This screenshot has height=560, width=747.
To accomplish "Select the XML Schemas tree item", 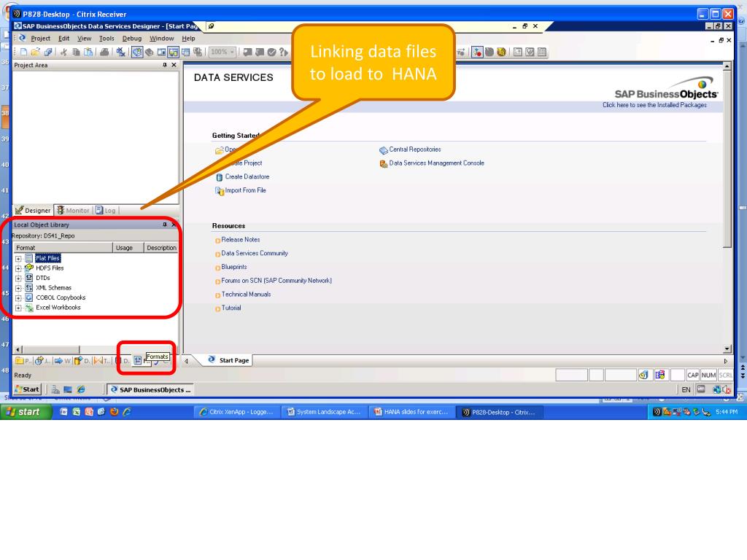I will (53, 287).
